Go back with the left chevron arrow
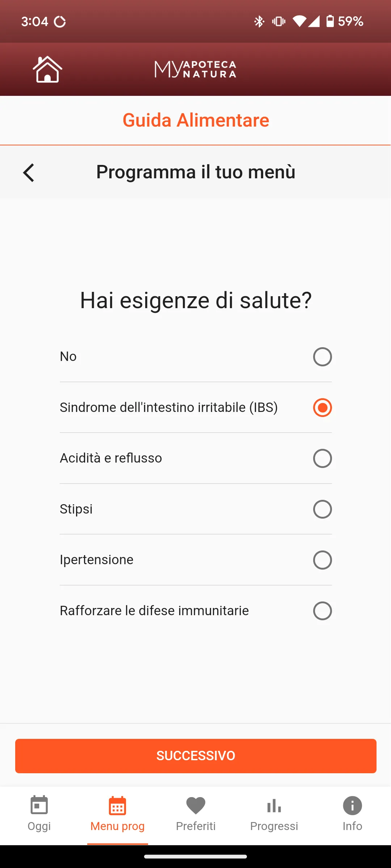The height and width of the screenshot is (868, 391). [x=29, y=173]
